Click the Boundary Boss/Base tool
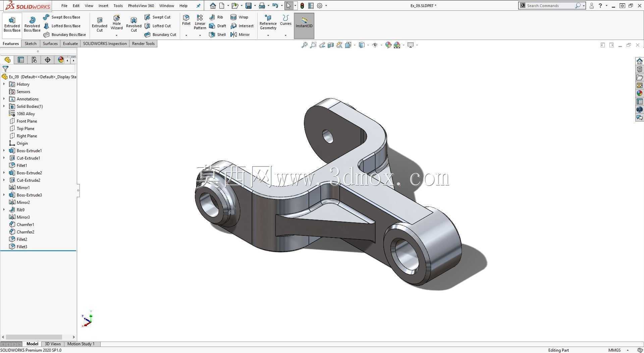 click(64, 35)
